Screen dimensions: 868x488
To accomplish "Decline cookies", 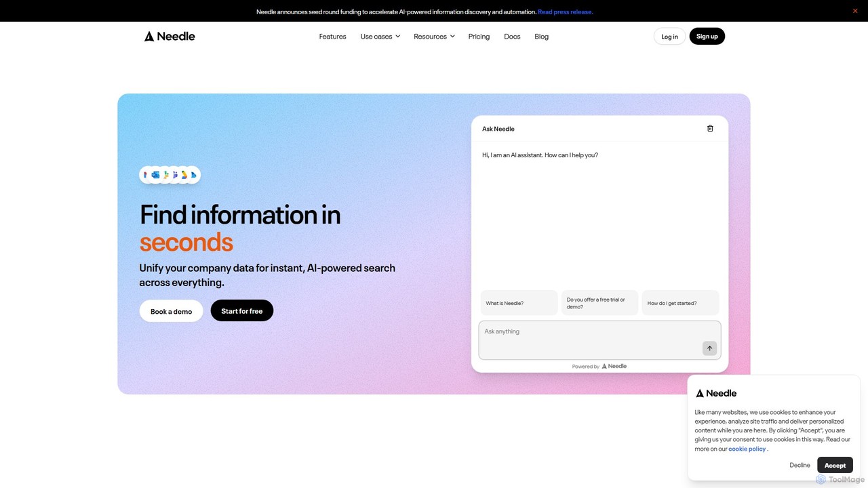I will pos(800,465).
